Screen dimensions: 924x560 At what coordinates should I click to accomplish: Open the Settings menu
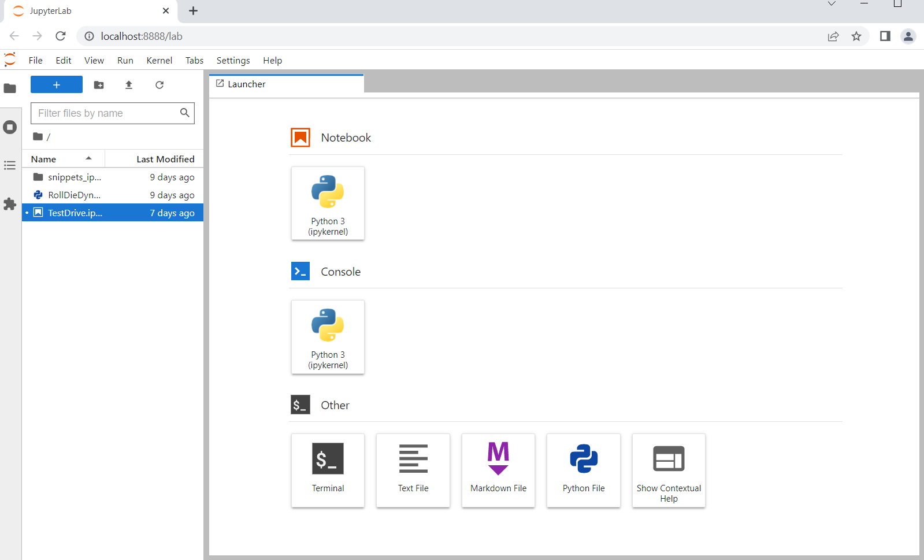click(x=233, y=60)
